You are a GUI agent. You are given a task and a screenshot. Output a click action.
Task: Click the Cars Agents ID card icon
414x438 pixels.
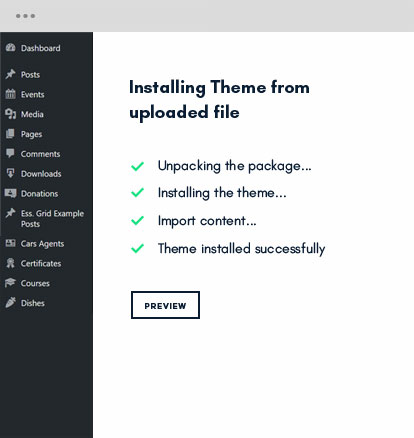(x=10, y=243)
